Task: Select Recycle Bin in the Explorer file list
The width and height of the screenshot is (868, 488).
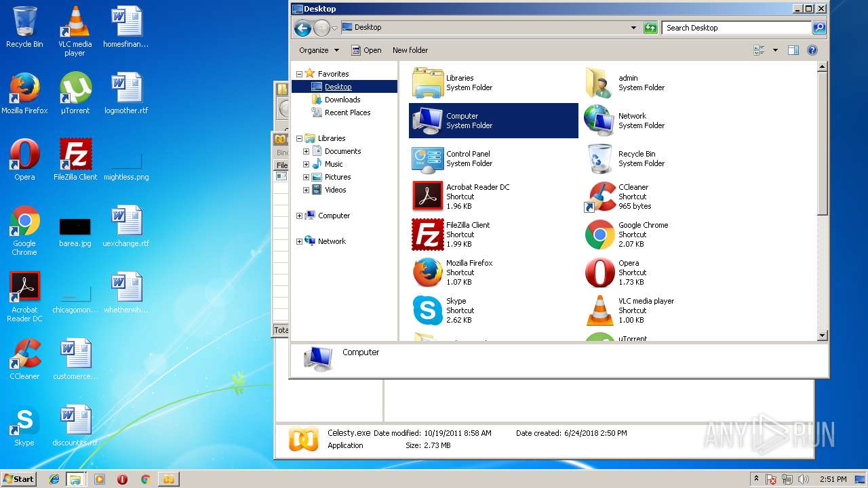Action: click(665, 159)
